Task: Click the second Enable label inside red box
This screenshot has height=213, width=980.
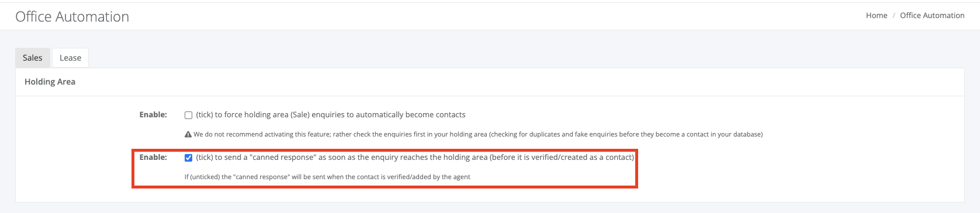Action: point(153,158)
